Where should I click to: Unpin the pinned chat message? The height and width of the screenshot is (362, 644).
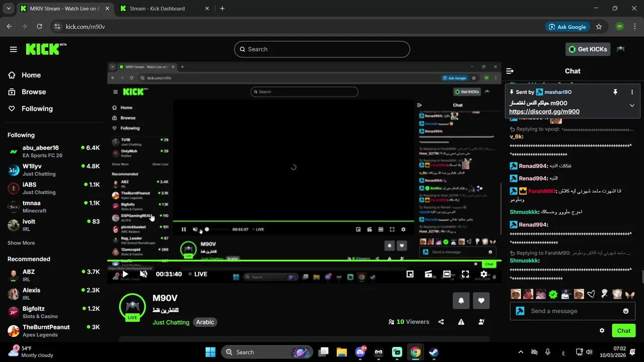pos(615,92)
